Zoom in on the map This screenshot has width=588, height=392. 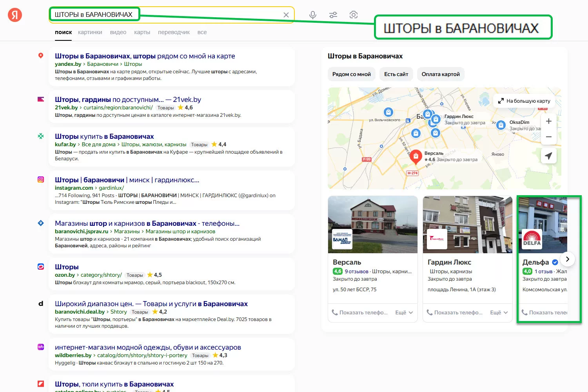click(x=548, y=121)
